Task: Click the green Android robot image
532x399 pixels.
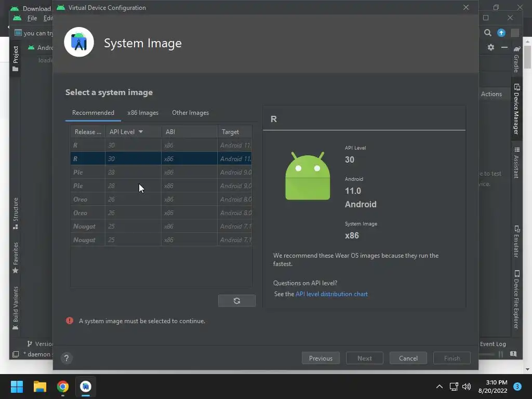Action: [308, 176]
